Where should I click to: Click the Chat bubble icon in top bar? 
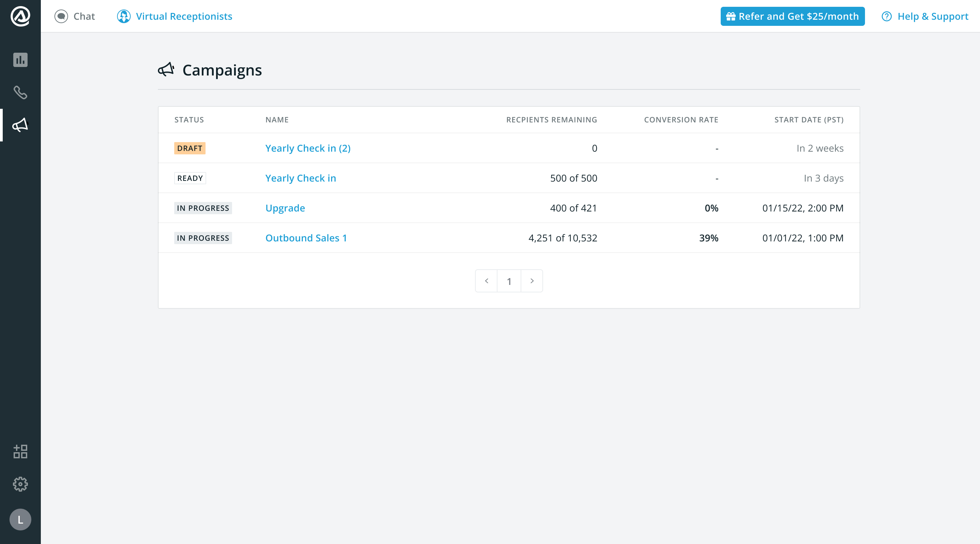(x=61, y=16)
